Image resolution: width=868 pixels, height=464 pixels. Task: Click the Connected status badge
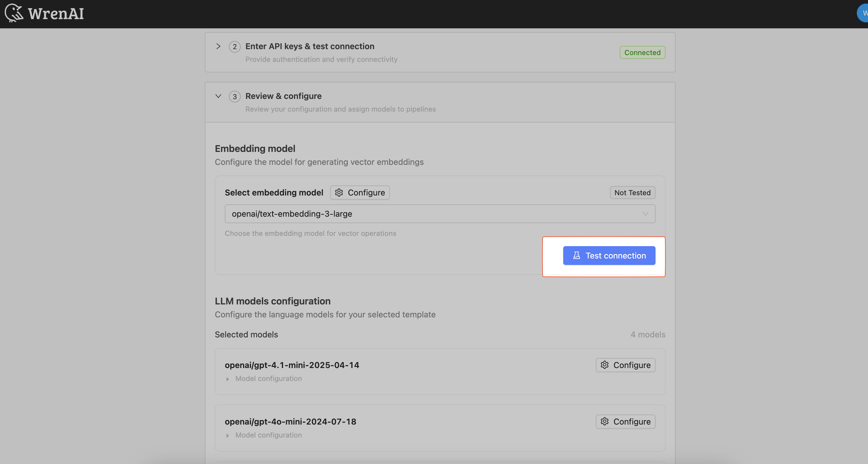point(642,52)
